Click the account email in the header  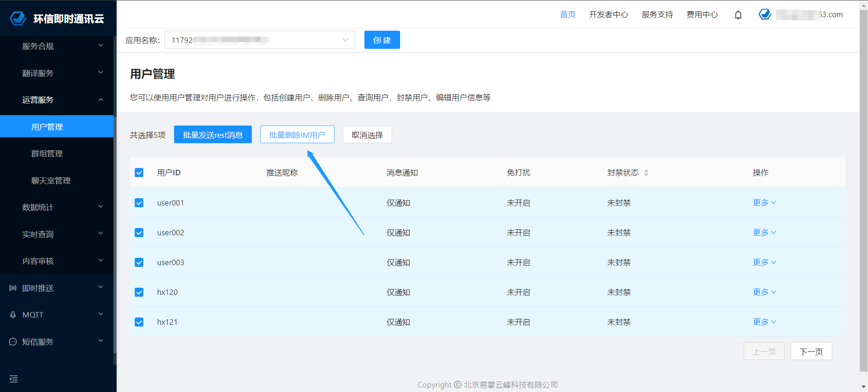click(809, 14)
